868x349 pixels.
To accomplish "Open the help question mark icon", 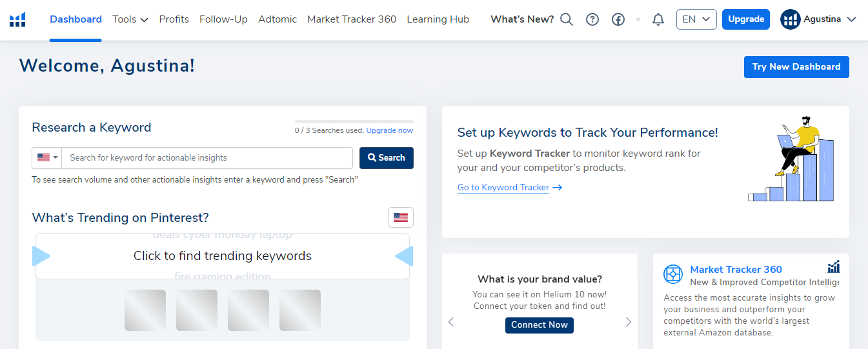I will [x=592, y=19].
